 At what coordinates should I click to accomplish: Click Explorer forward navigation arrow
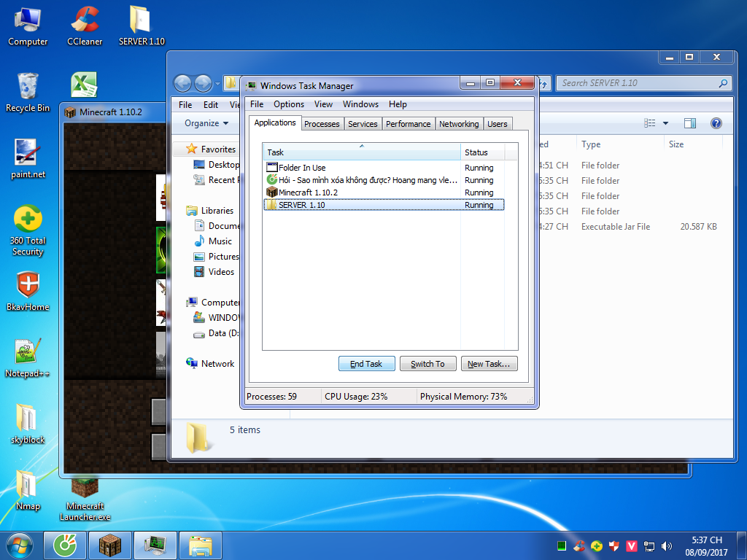point(203,84)
